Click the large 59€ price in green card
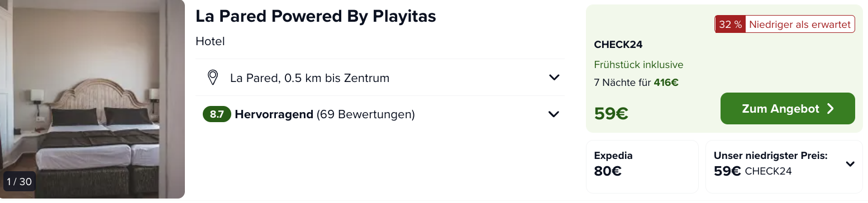 click(x=611, y=114)
